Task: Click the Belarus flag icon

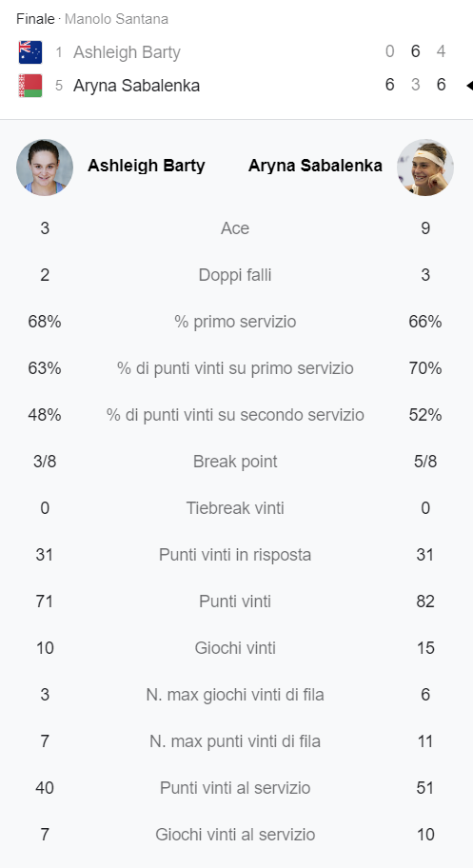Action: (30, 86)
